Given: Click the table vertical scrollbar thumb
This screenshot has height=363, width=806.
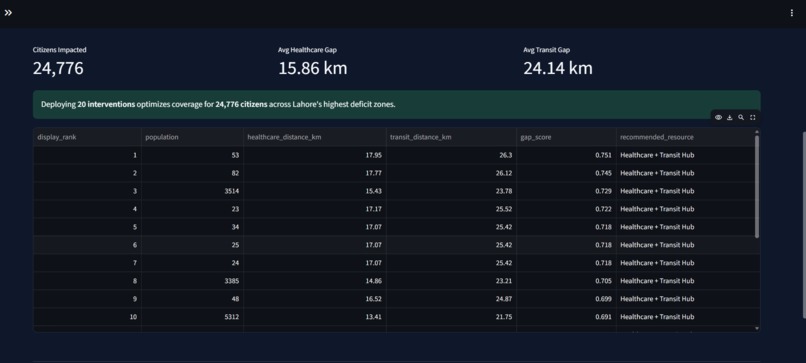Looking at the screenshot, I should tap(757, 186).
